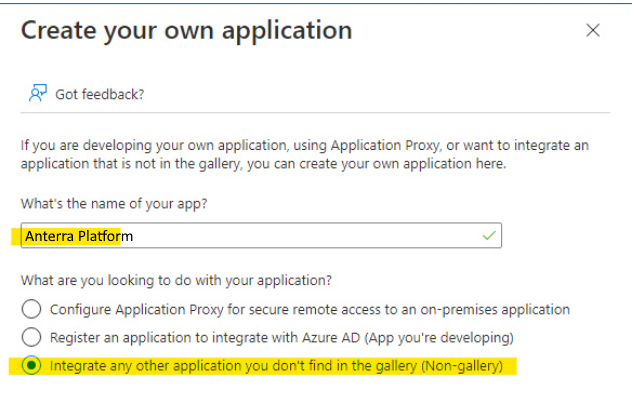Click the Create your own application heading
This screenshot has height=394, width=635.
click(187, 31)
